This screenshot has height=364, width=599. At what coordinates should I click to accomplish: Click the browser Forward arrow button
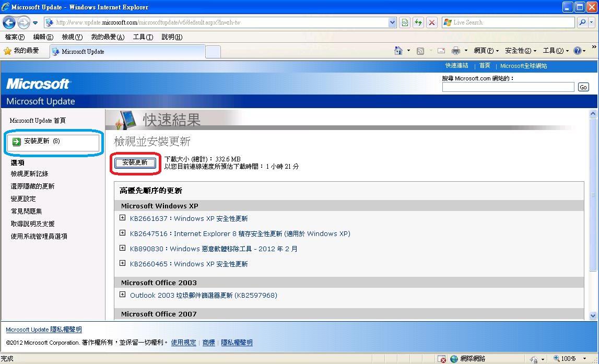tap(24, 22)
